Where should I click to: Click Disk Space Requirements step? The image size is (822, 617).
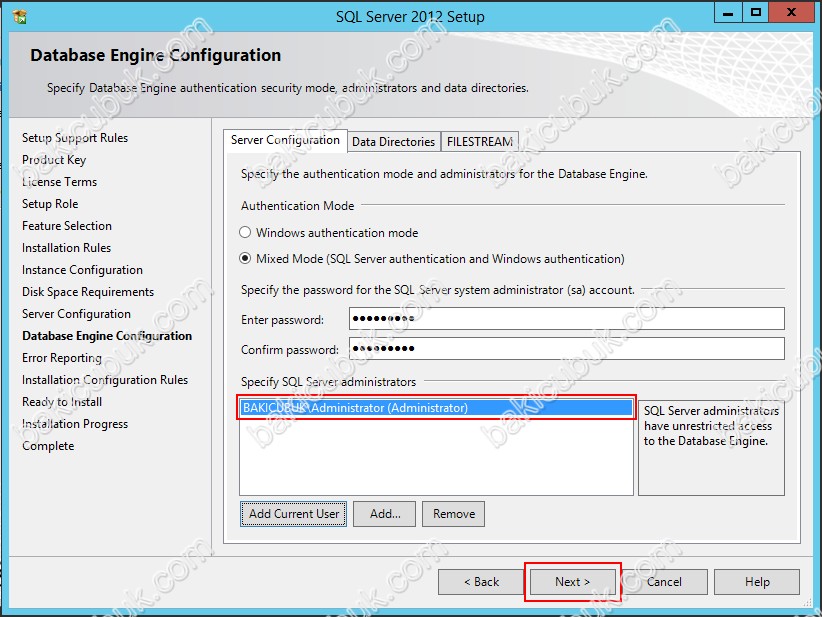point(88,292)
